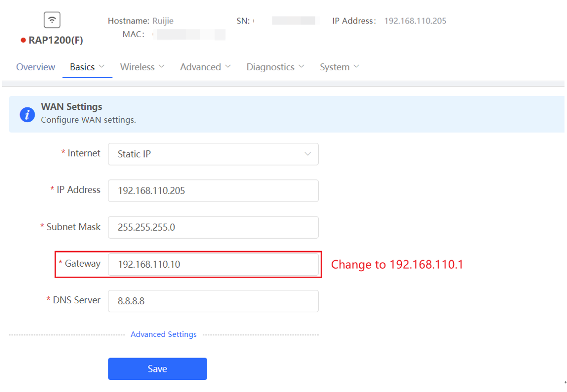567x392 pixels.
Task: Click the Basics tab chevron arrow
Action: pyautogui.click(x=102, y=67)
